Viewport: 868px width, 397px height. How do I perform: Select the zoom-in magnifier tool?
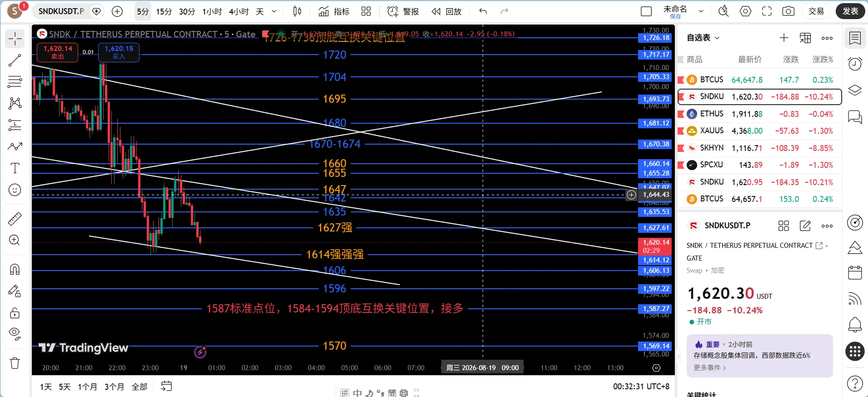tap(15, 240)
